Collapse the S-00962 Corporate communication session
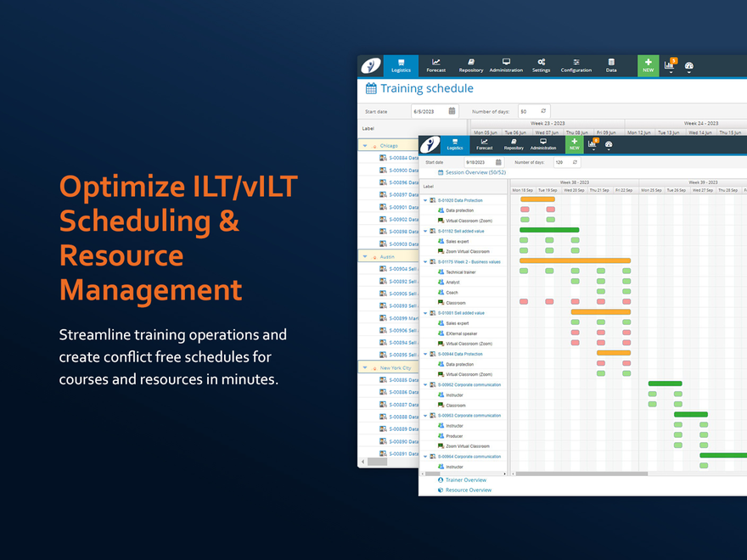Screen dimensions: 747x560 click(x=426, y=384)
